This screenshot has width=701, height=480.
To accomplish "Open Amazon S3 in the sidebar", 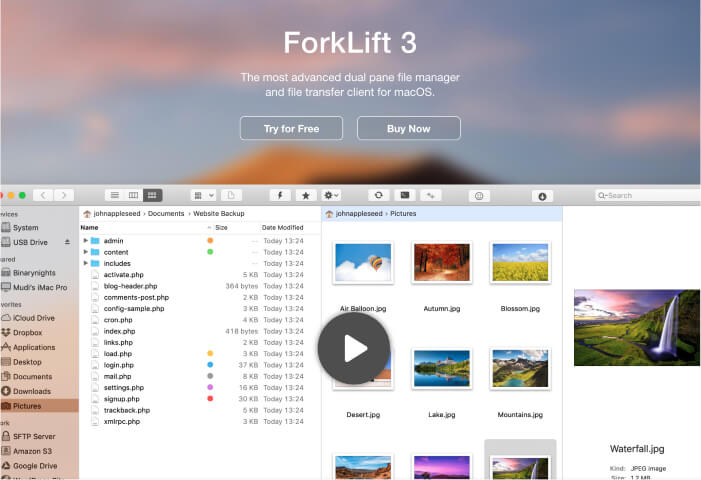I will click(x=39, y=451).
